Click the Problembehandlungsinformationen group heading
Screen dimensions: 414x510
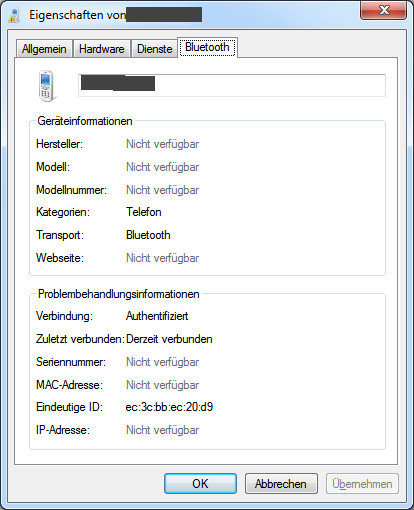pos(119,294)
